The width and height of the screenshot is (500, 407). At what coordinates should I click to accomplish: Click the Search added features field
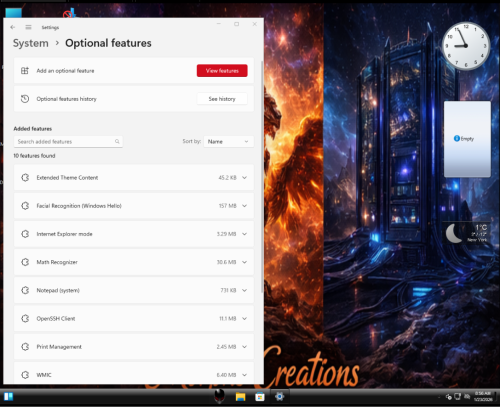[x=68, y=142]
